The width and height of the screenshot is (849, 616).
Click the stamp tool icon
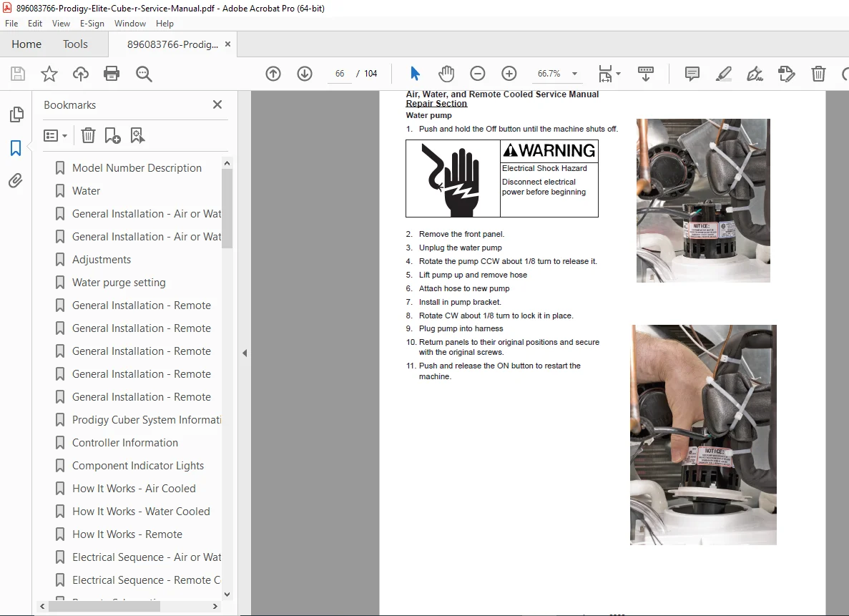pyautogui.click(x=786, y=74)
